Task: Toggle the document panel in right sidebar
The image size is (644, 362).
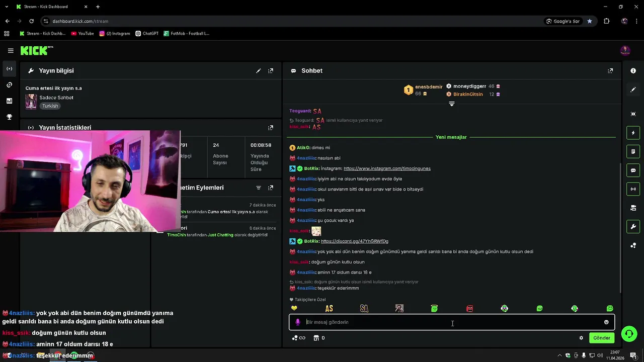Action: pyautogui.click(x=633, y=151)
